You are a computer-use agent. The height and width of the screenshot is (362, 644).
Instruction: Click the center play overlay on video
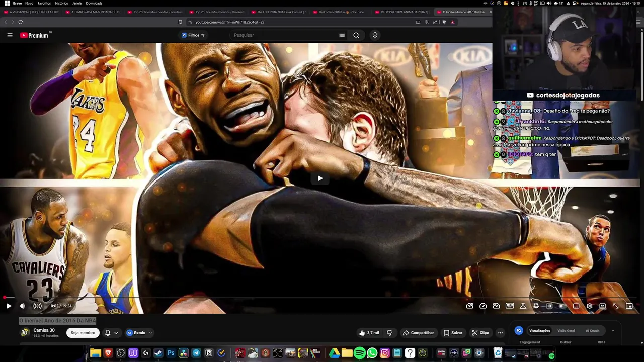click(320, 178)
